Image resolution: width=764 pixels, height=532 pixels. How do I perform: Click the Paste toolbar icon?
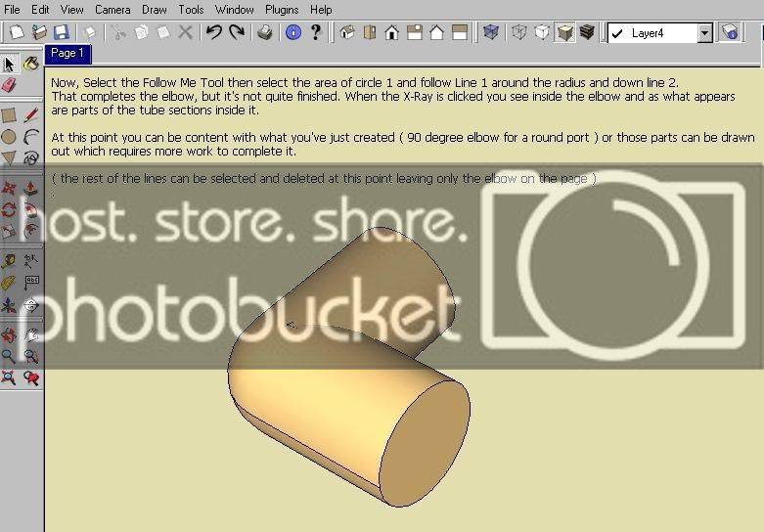(163, 32)
